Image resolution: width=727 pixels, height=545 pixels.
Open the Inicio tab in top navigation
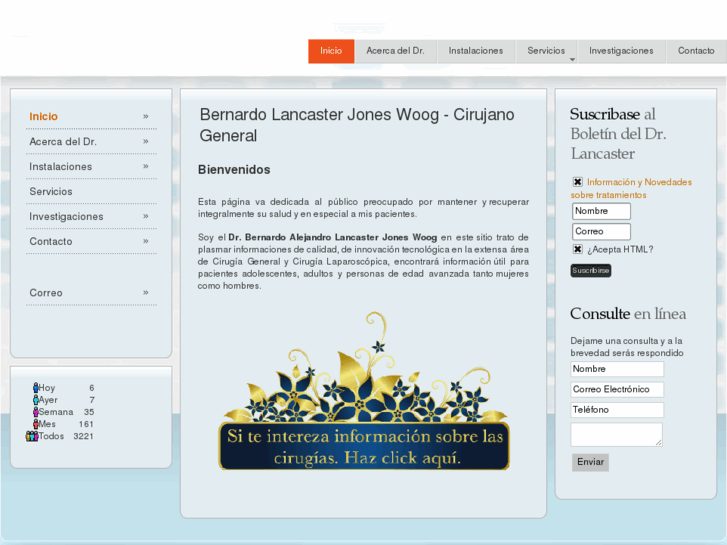(x=331, y=51)
